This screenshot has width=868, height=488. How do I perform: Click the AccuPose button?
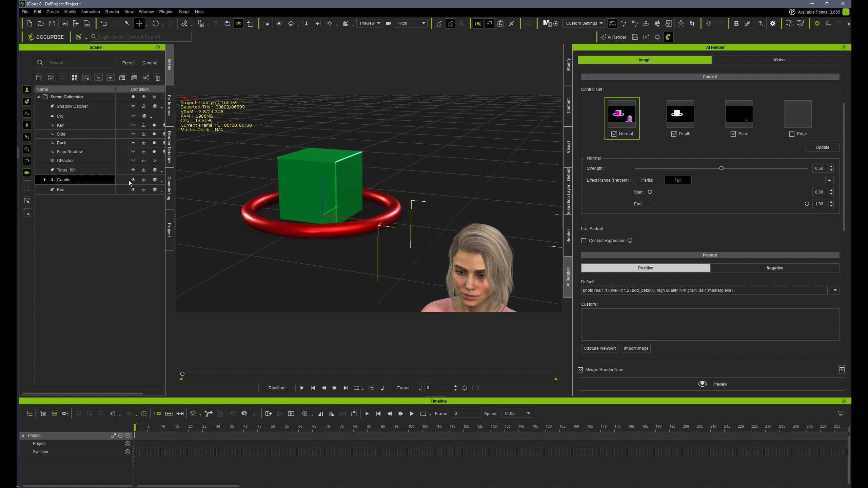(x=46, y=37)
